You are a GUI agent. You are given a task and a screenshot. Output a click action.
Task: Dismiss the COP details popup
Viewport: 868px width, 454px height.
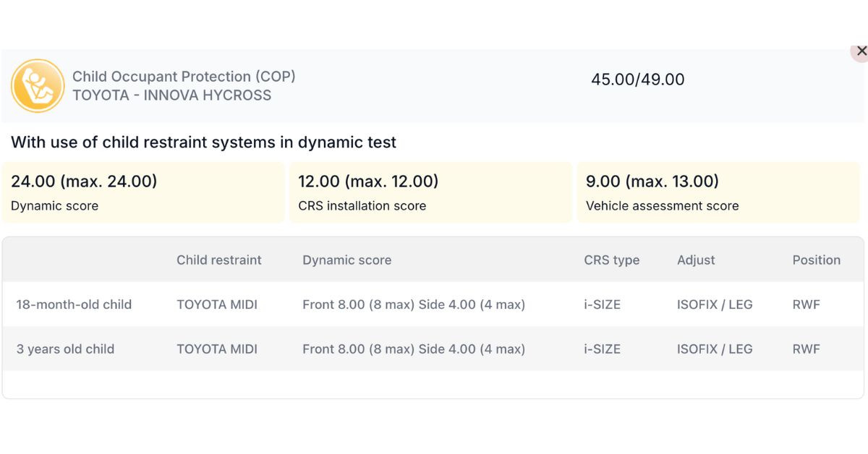pyautogui.click(x=861, y=51)
